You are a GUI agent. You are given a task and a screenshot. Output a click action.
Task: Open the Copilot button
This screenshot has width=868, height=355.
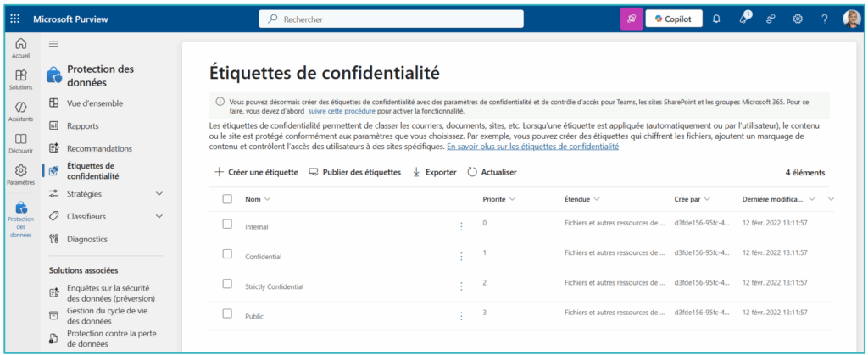click(674, 19)
